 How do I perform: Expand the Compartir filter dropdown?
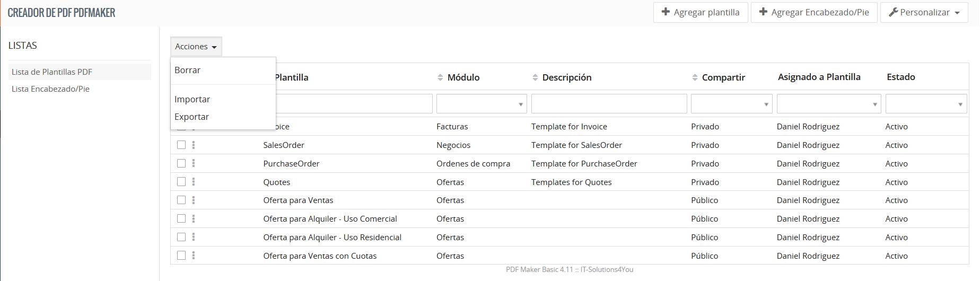click(731, 104)
